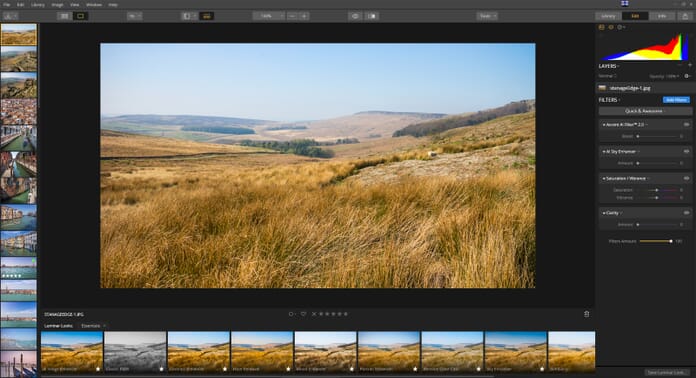
Task: Open the Image menu
Action: 57,4
